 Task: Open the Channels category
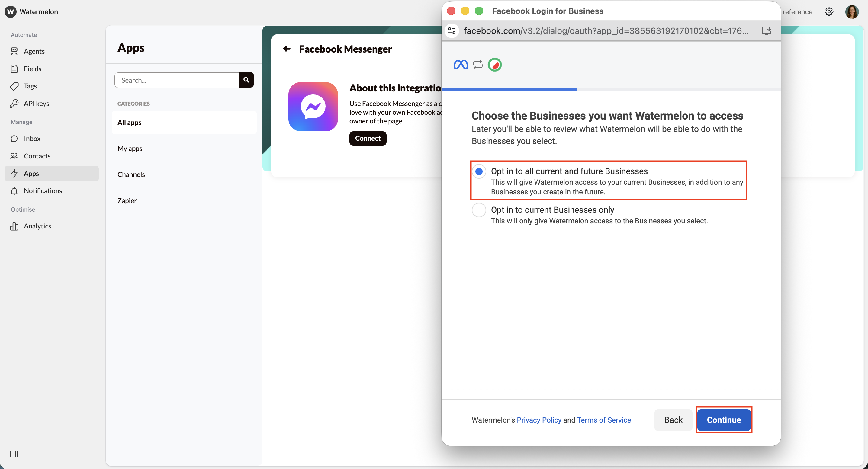click(x=131, y=174)
